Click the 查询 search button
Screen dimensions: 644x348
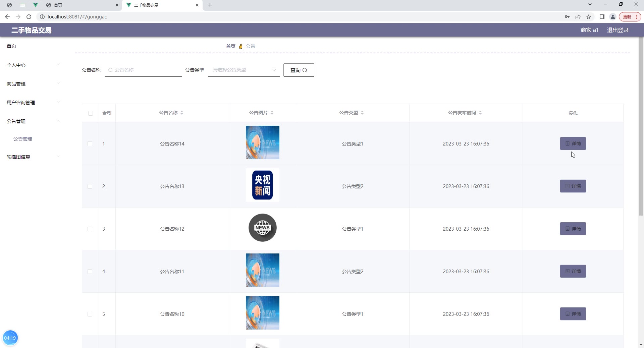(x=299, y=70)
